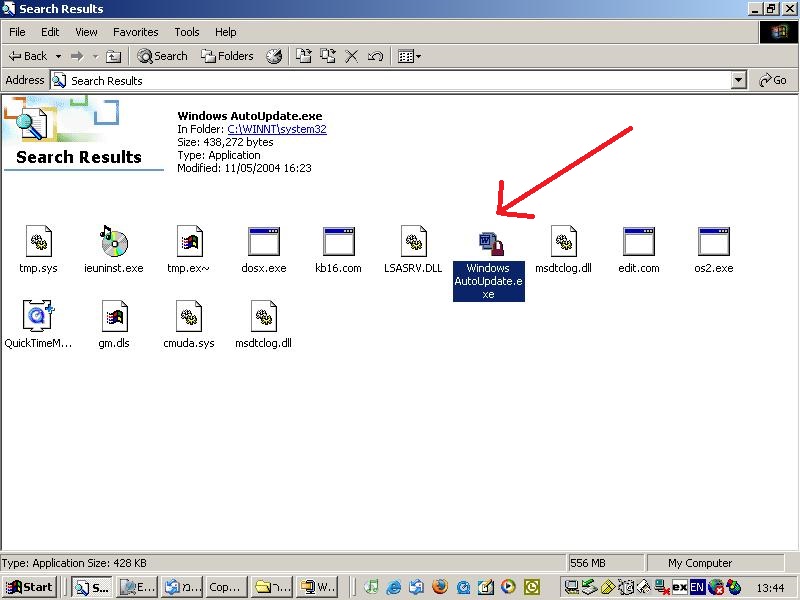Expand the Back history dropdown arrow
800x600 pixels.
point(59,56)
